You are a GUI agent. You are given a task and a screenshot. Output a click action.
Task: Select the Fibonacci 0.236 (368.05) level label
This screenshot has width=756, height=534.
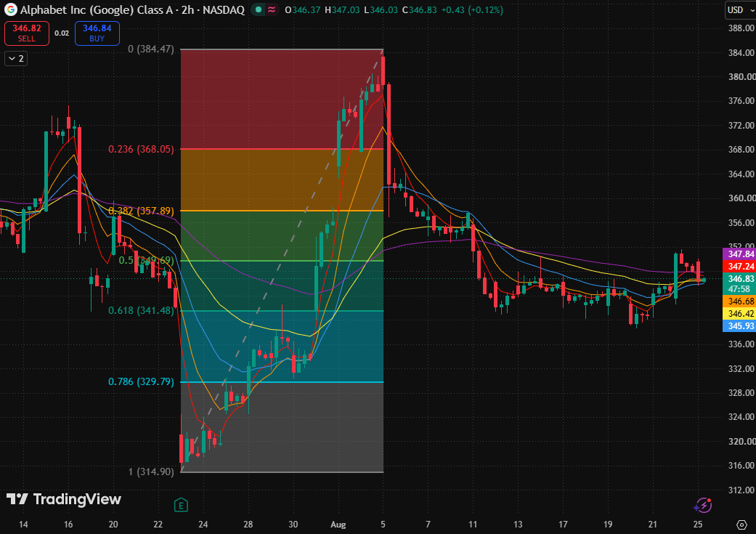click(141, 149)
